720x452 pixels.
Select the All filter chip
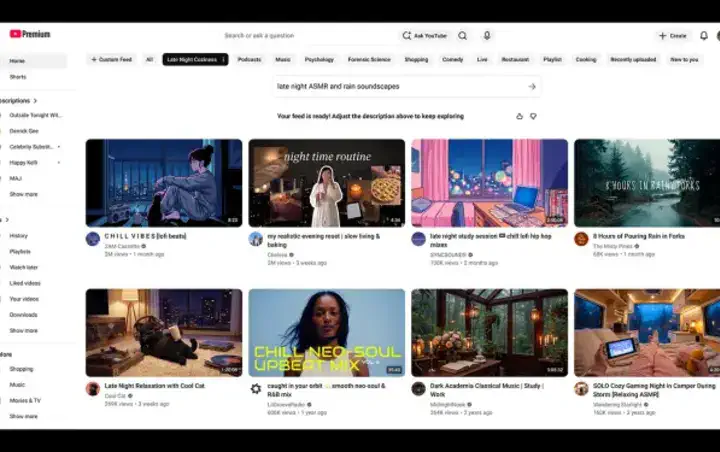[149, 59]
